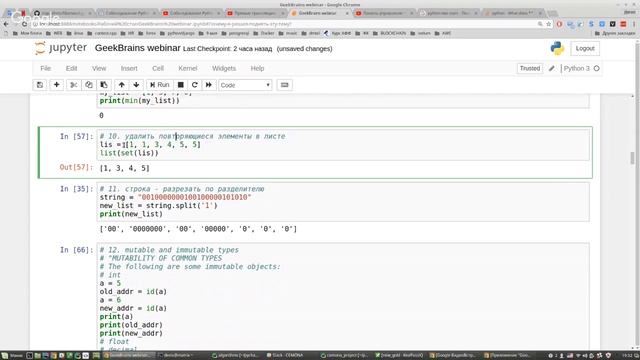Open the Insert menu
The height and width of the screenshot is (360, 640).
129,69
